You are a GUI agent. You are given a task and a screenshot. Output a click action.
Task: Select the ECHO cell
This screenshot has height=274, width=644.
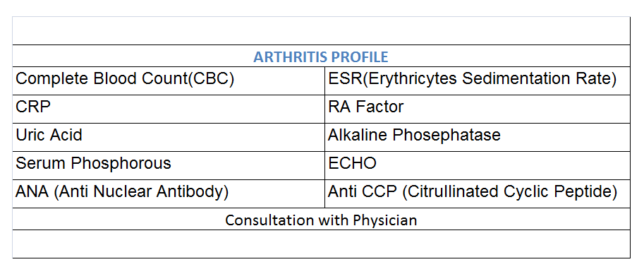478,165
